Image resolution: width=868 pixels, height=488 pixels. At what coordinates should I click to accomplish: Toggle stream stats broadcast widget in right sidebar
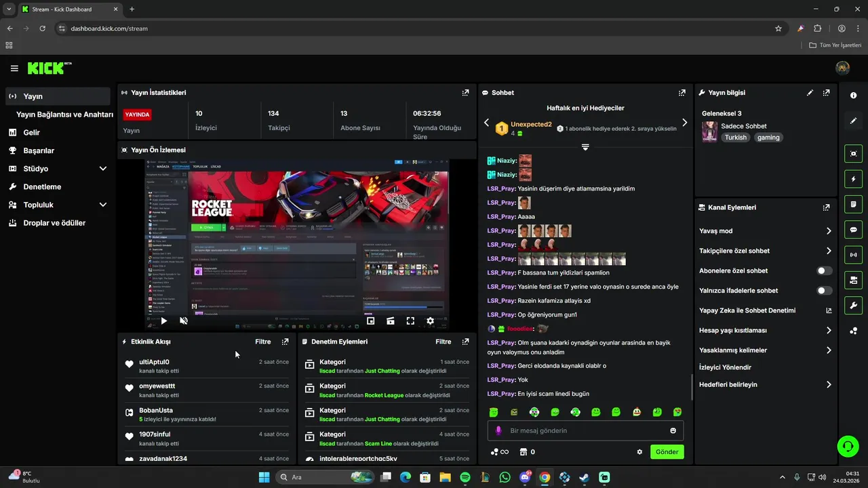pos(854,255)
